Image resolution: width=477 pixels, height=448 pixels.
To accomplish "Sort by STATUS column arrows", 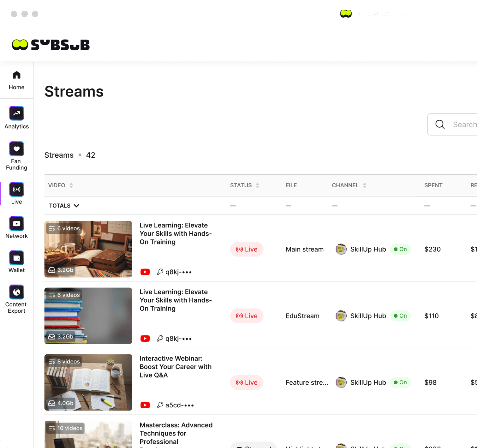I will (x=257, y=185).
